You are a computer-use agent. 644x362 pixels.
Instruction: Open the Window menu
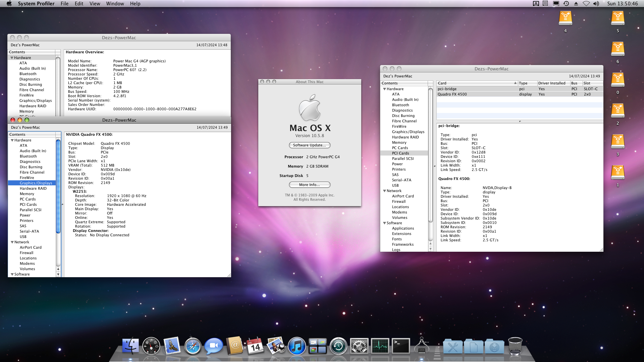[115, 4]
